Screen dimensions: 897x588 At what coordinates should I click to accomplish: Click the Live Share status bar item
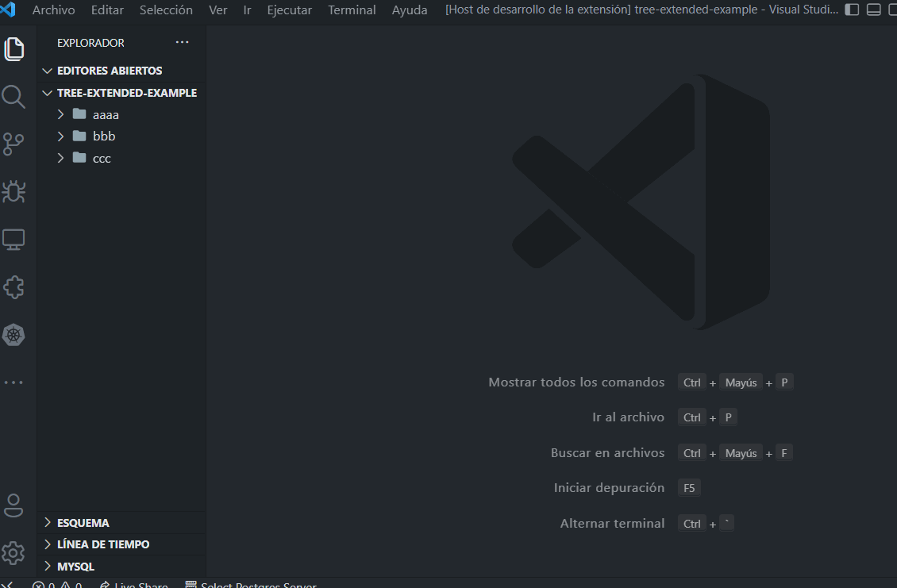tap(134, 585)
